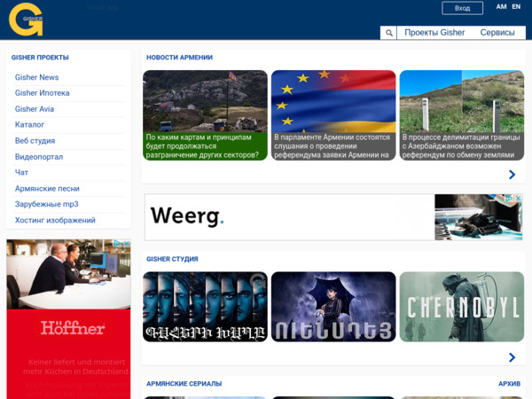
Task: Switch language to AM
Action: click(x=501, y=7)
